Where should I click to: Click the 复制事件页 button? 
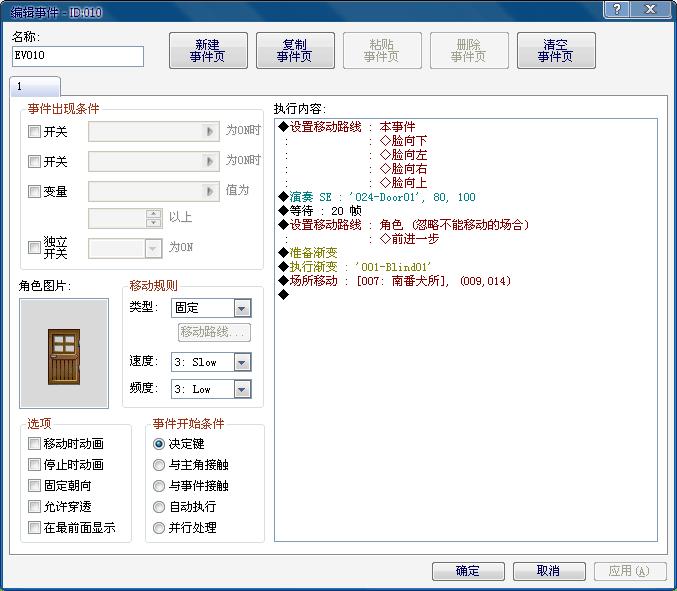tap(295, 51)
